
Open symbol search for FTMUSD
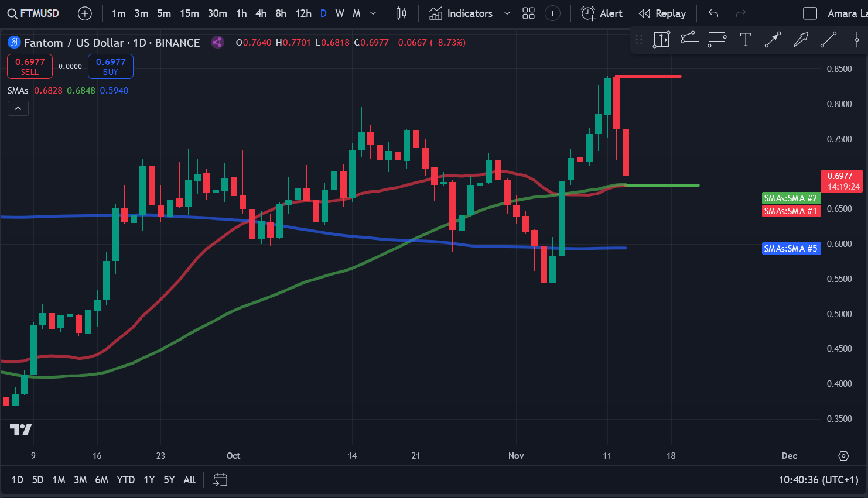pos(33,13)
